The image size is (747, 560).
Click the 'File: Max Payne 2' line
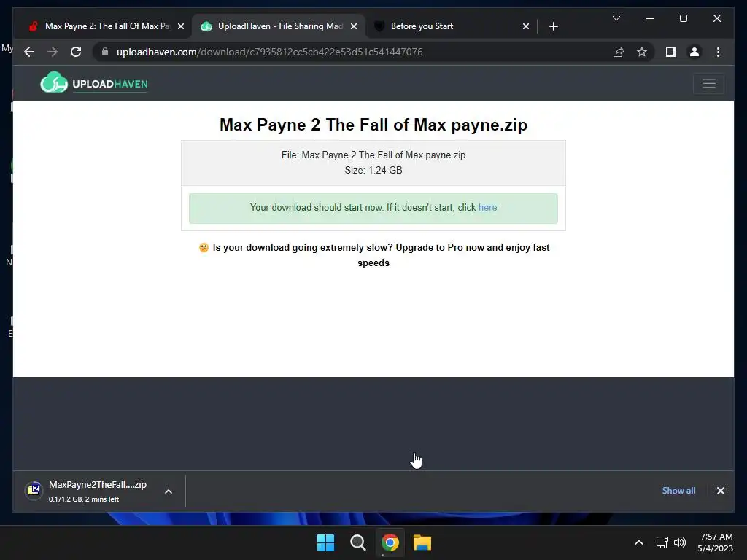(x=373, y=155)
